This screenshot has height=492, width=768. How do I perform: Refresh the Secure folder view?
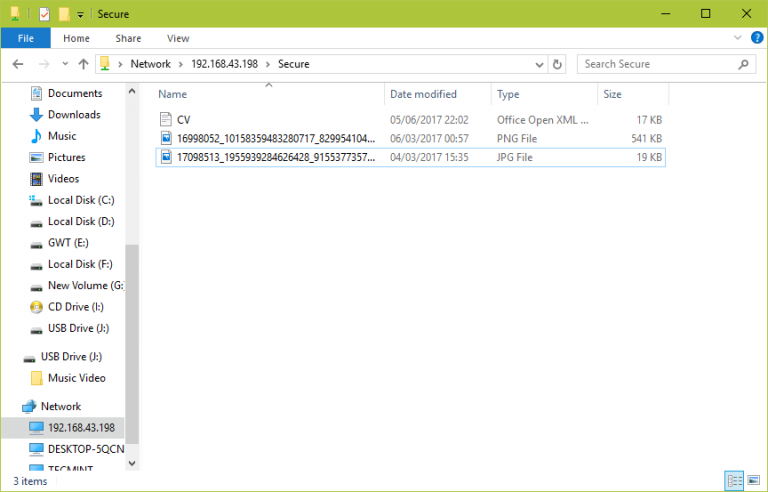point(558,64)
